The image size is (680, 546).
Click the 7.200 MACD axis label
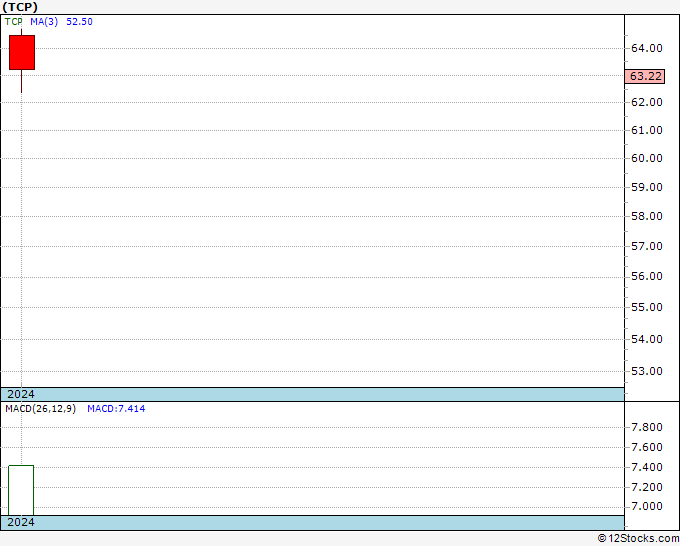click(x=647, y=487)
